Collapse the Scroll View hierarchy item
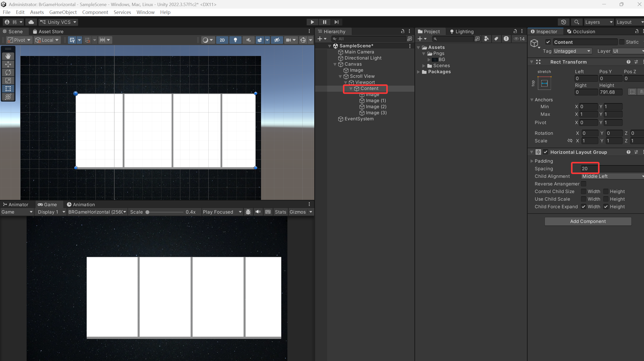The image size is (644, 361). (340, 76)
